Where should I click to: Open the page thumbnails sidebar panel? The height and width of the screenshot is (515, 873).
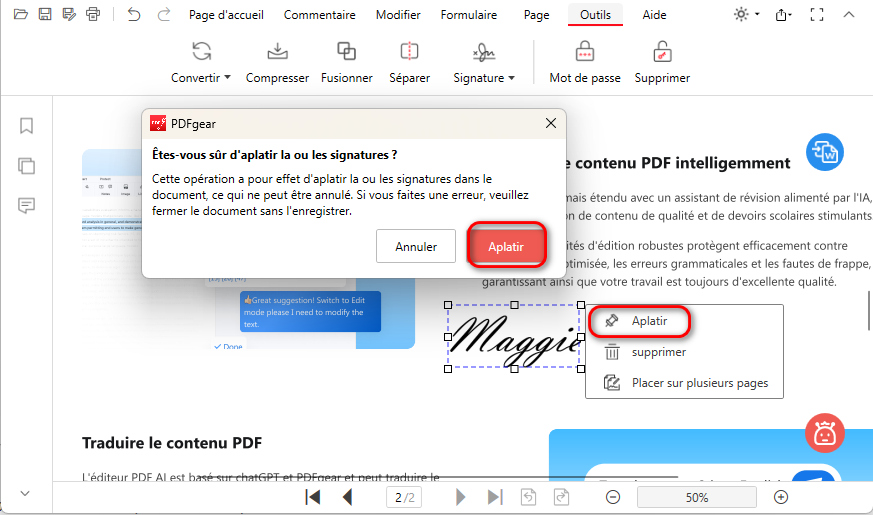pyautogui.click(x=26, y=166)
